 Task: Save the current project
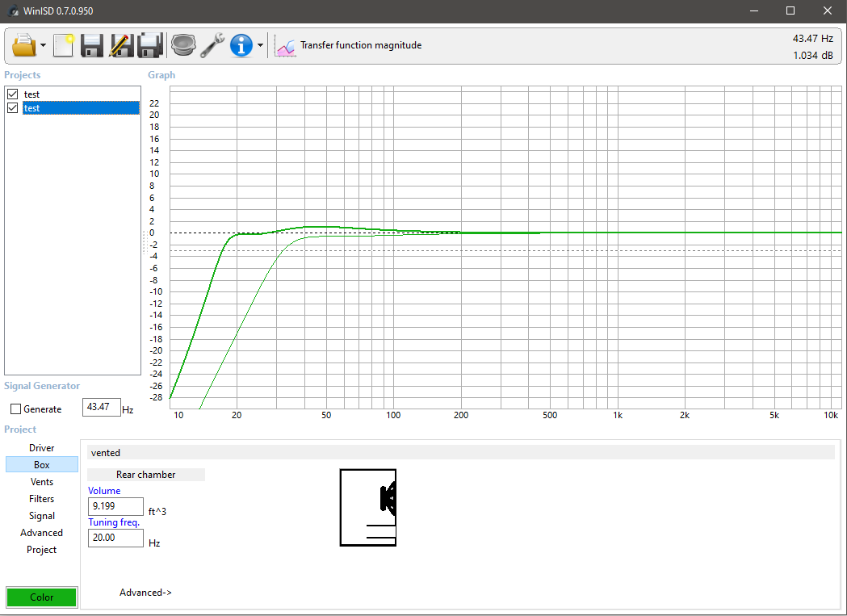tap(92, 45)
